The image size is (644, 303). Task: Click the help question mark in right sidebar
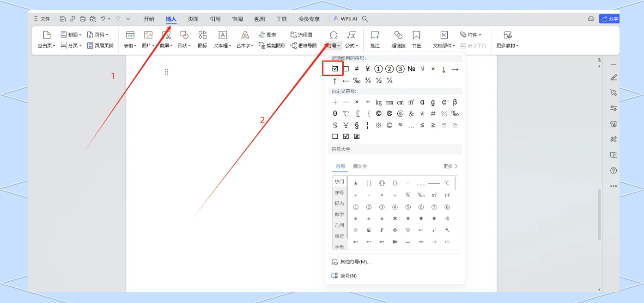(614, 171)
